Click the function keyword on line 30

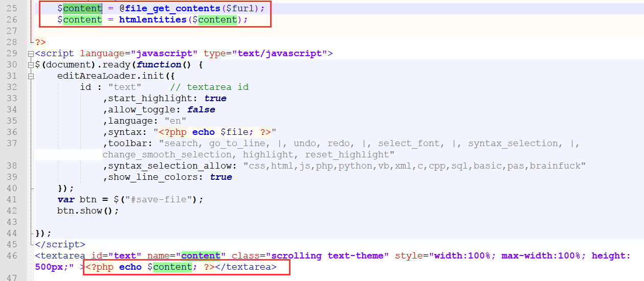159,65
